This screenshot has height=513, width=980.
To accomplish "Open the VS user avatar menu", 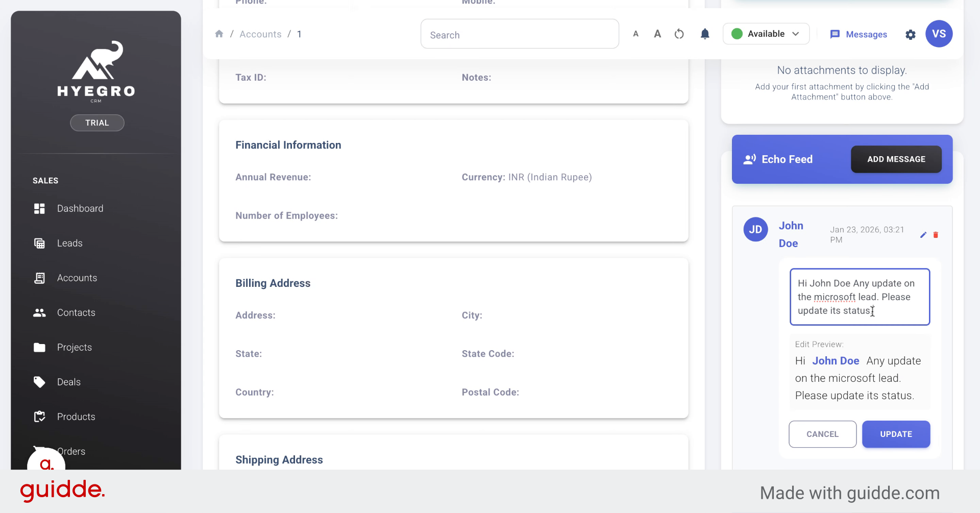I will (x=939, y=34).
